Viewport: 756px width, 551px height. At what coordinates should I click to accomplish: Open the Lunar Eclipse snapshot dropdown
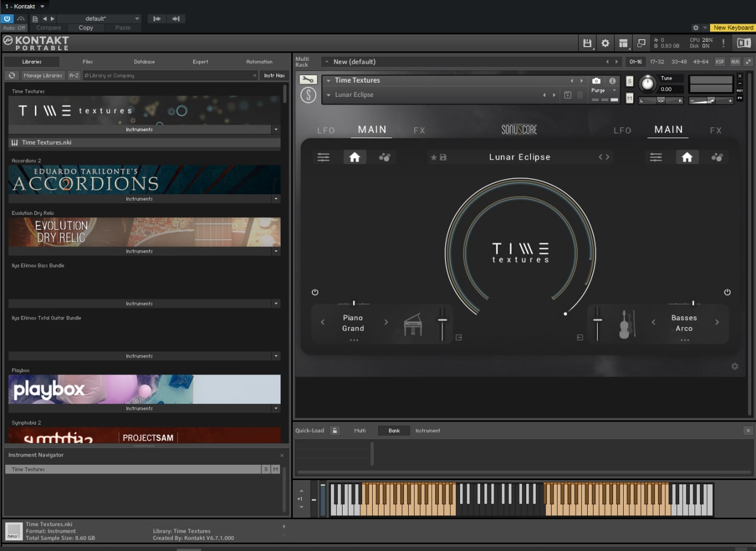tap(328, 95)
